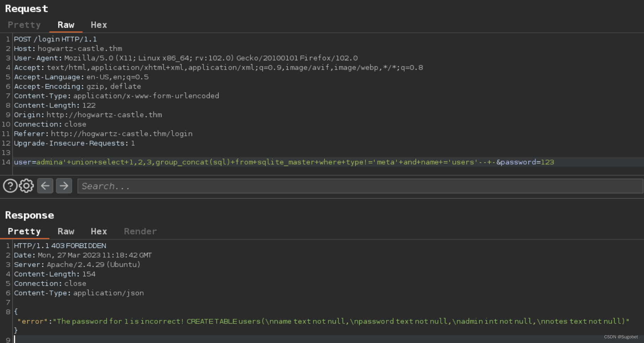Viewport: 644px width, 343px height.
Task: Click the Referer header line
Action: [103, 134]
